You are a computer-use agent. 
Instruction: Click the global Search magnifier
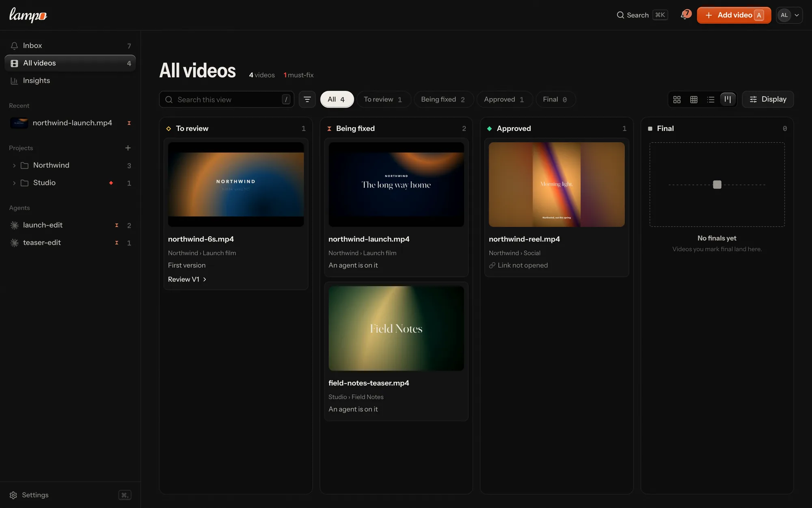click(x=620, y=15)
